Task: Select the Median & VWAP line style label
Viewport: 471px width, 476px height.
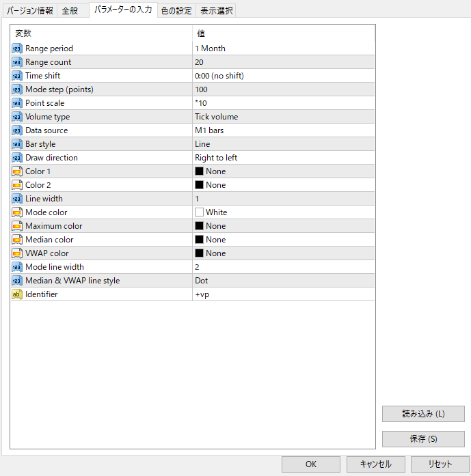Action: click(72, 281)
